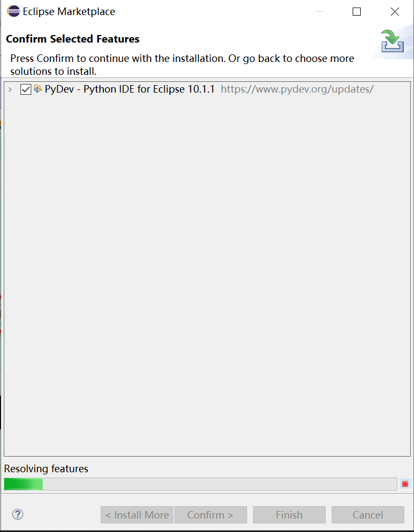This screenshot has height=532, width=414.
Task: Select the PyDev plugin icon
Action: coord(38,89)
